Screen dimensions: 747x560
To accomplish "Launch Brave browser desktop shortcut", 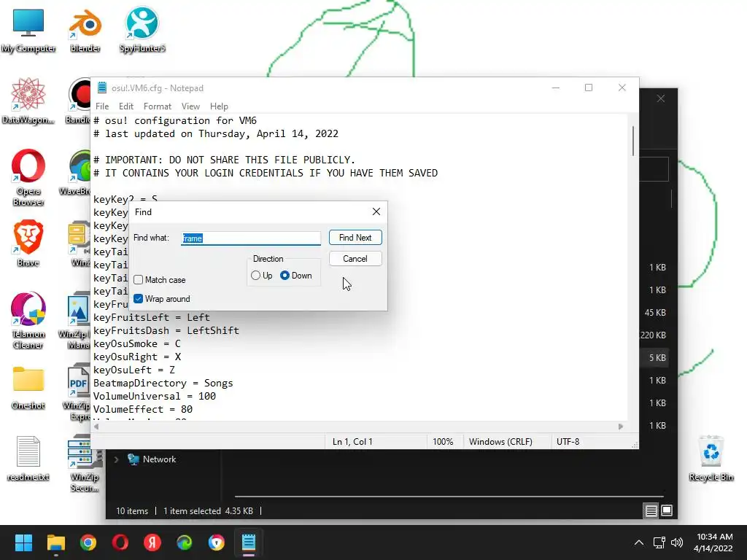I will [x=28, y=243].
